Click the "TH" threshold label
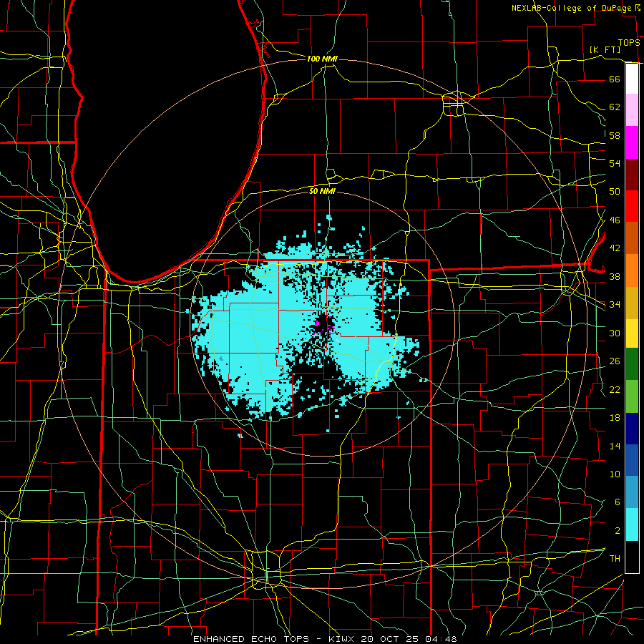The height and width of the screenshot is (644, 644). pos(615,559)
